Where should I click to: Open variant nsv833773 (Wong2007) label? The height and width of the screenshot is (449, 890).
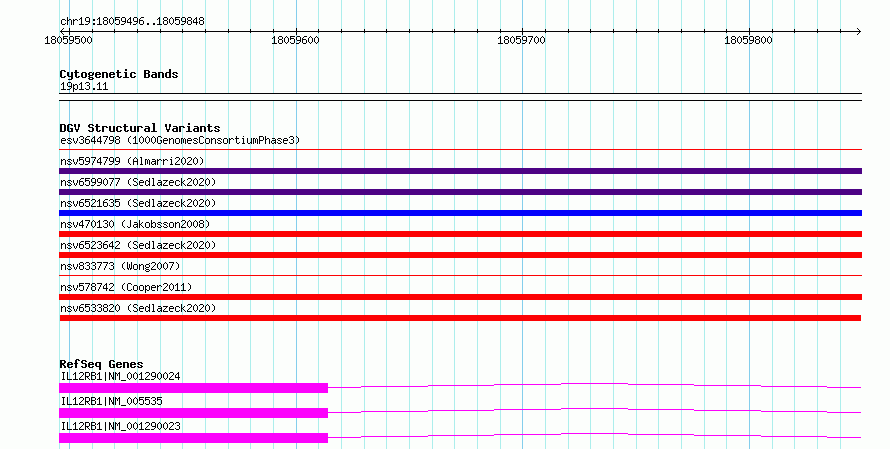[120, 266]
